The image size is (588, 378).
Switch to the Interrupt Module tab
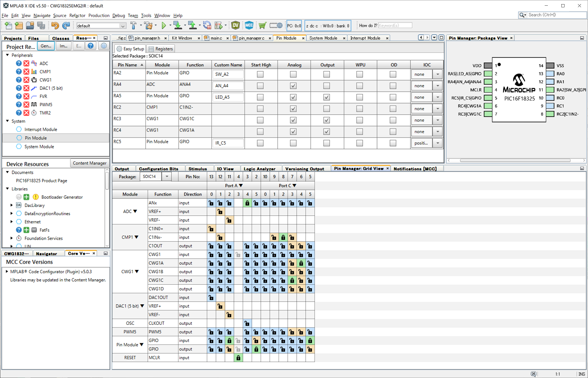pos(365,38)
